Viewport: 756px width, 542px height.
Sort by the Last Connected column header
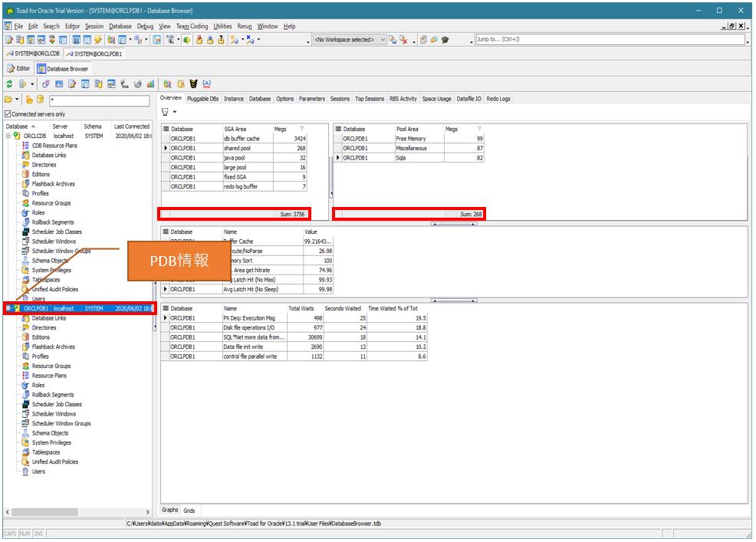click(x=132, y=126)
